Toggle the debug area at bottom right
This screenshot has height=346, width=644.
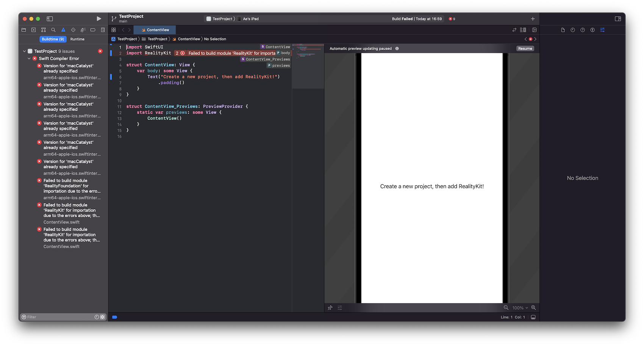point(533,317)
